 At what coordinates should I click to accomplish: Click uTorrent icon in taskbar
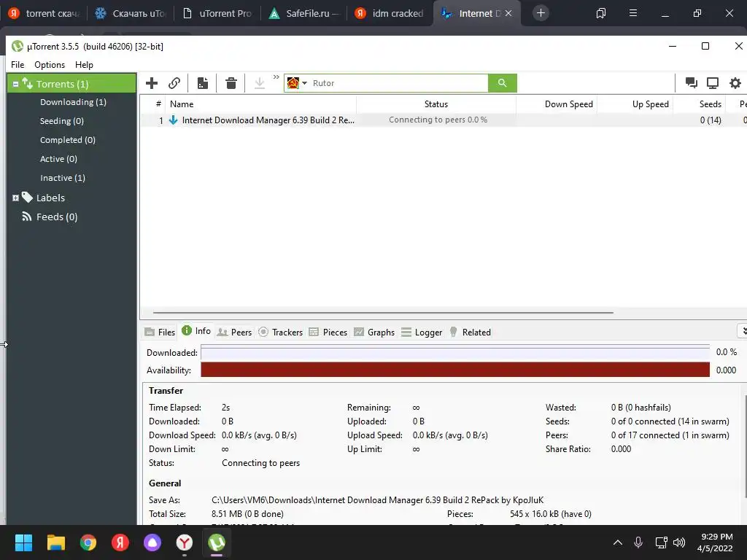(x=217, y=542)
